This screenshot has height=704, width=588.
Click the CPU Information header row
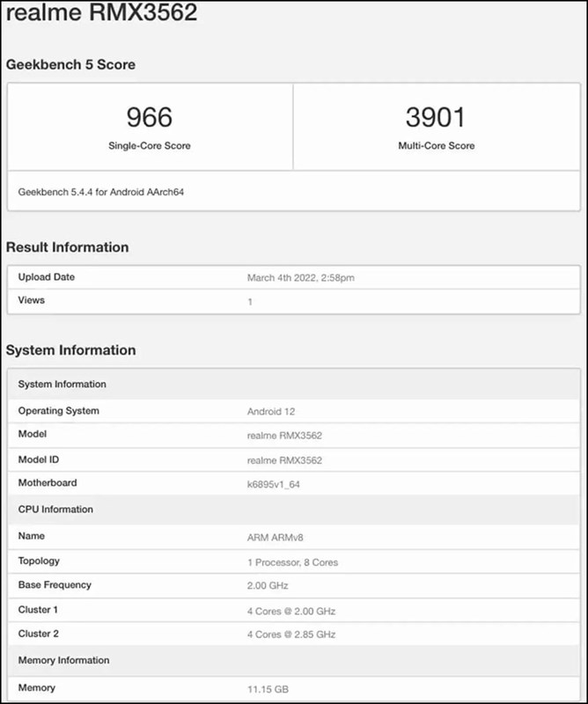294,510
